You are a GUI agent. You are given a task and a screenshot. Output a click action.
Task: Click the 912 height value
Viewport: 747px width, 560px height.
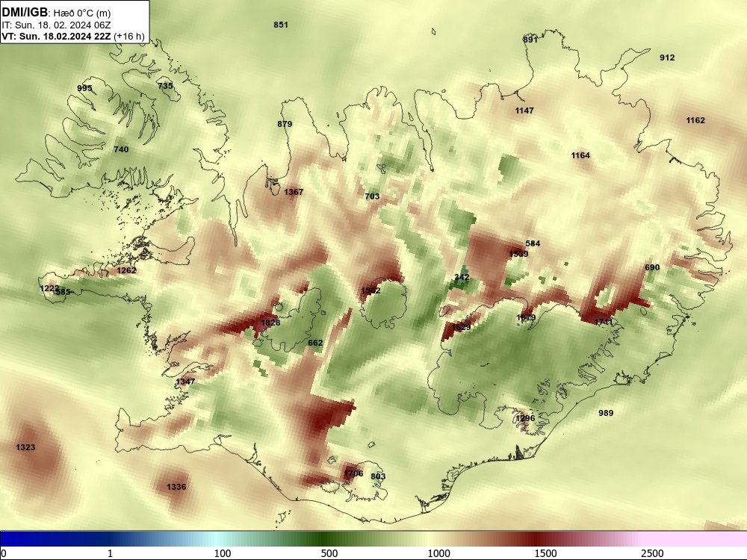pos(667,57)
